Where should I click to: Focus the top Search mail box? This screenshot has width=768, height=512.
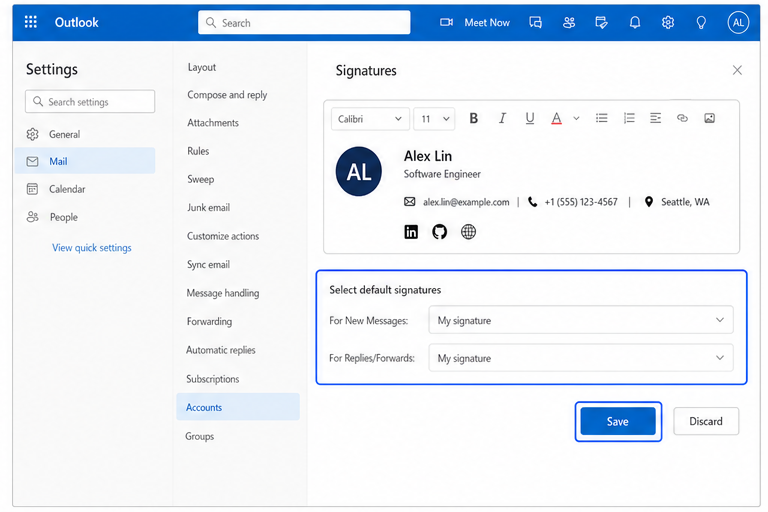point(304,23)
